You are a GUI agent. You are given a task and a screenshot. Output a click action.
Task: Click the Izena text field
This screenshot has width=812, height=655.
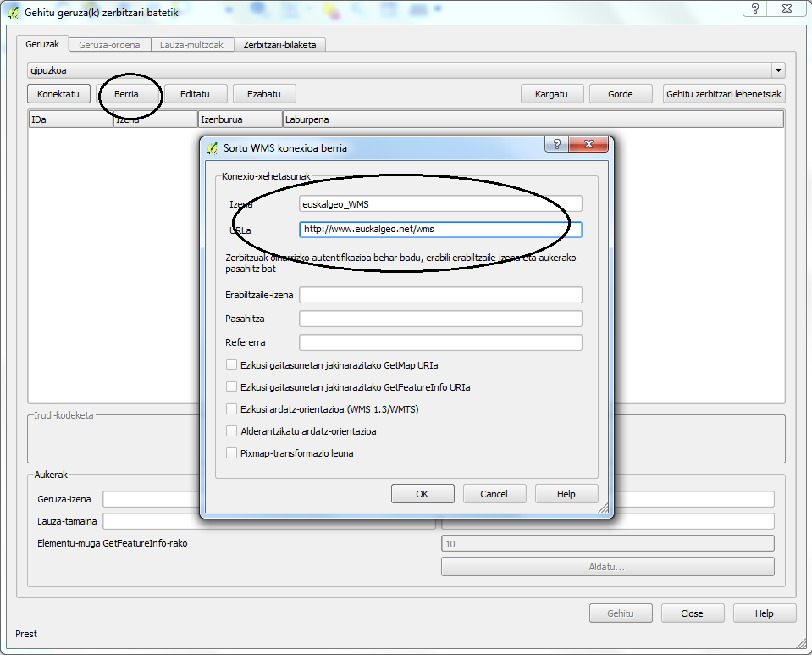click(440, 203)
